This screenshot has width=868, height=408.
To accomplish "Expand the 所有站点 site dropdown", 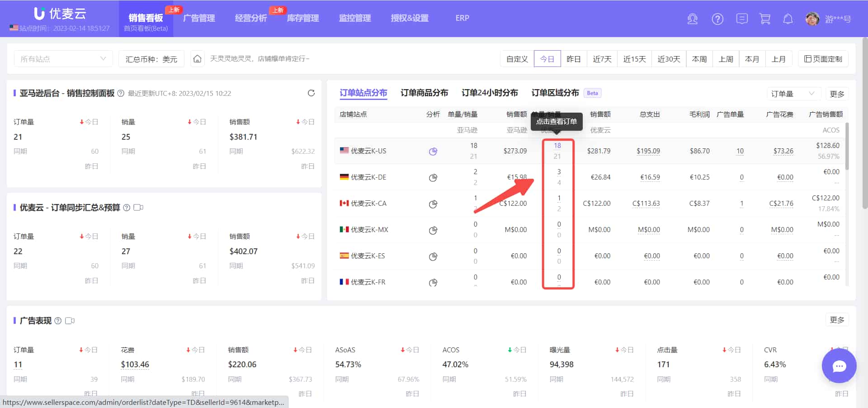I will pyautogui.click(x=63, y=59).
